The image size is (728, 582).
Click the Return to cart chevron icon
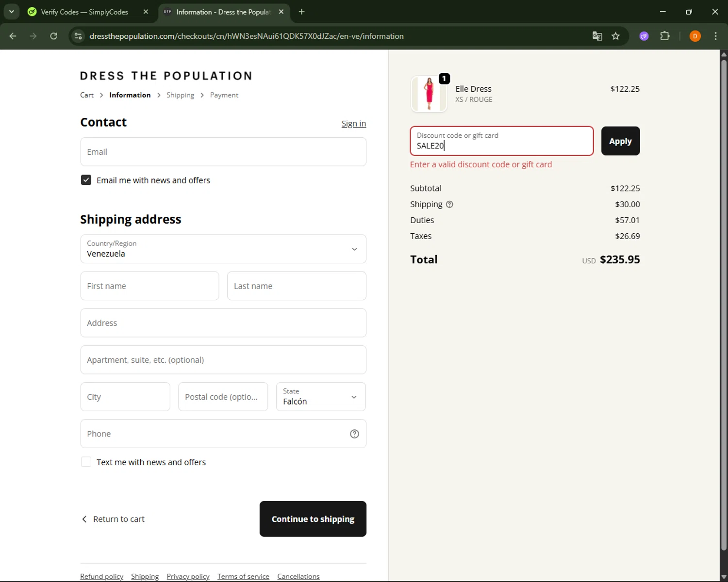tap(84, 519)
